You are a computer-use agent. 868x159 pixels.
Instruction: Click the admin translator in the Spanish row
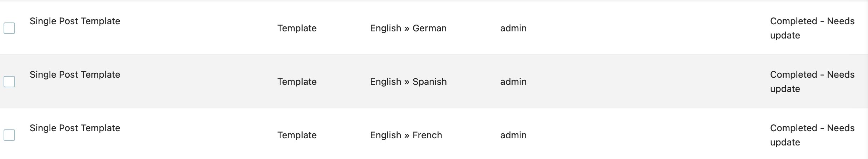pyautogui.click(x=513, y=82)
